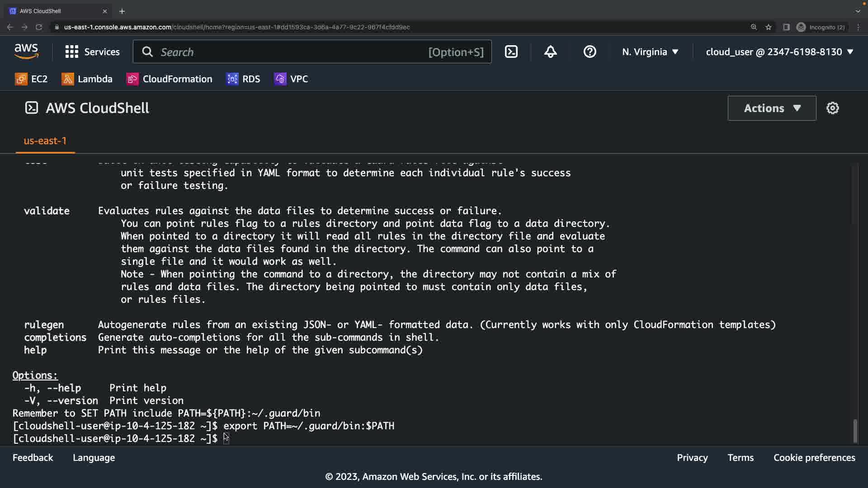Open the notifications bell
Viewport: 868px width, 488px height.
550,52
